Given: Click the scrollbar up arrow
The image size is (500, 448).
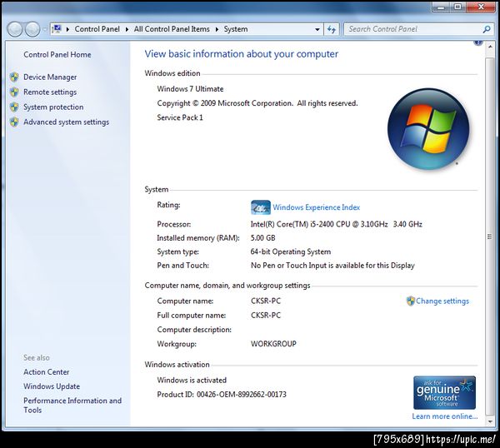Looking at the screenshot, I should [x=490, y=47].
